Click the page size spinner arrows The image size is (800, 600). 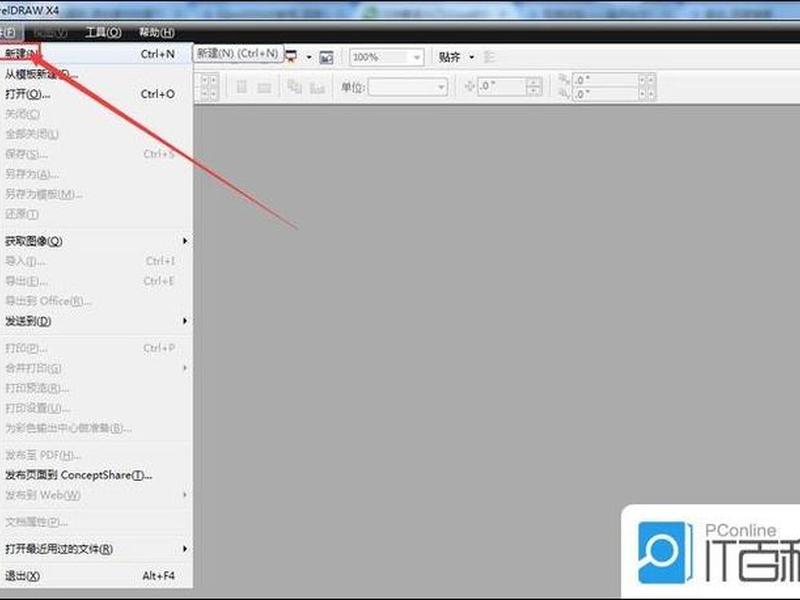(x=209, y=87)
